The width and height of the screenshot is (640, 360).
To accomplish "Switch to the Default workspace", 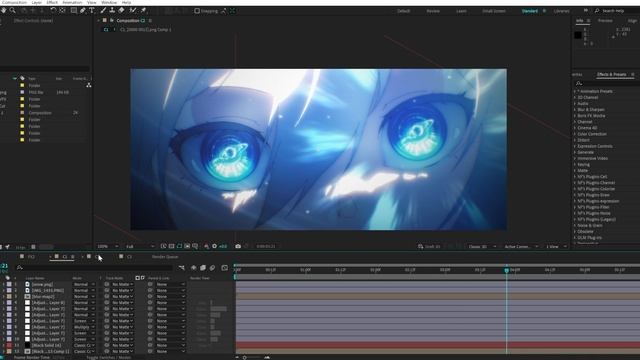I will pyautogui.click(x=403, y=11).
